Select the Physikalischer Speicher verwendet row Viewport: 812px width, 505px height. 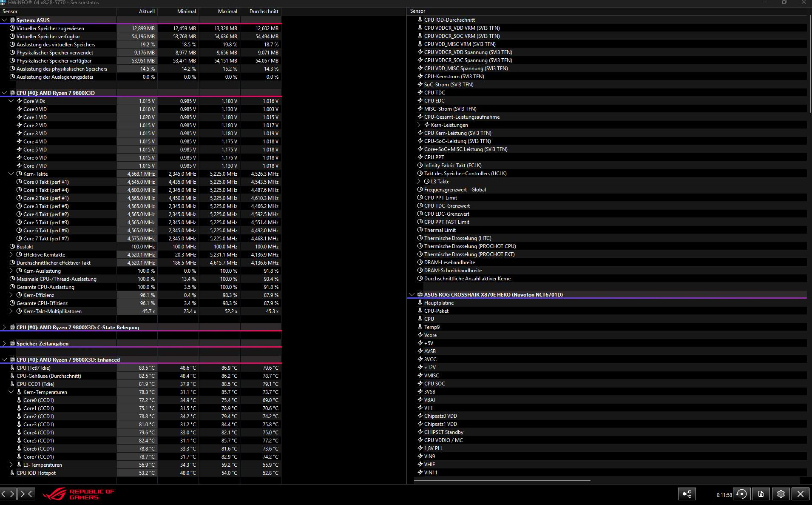tap(140, 52)
